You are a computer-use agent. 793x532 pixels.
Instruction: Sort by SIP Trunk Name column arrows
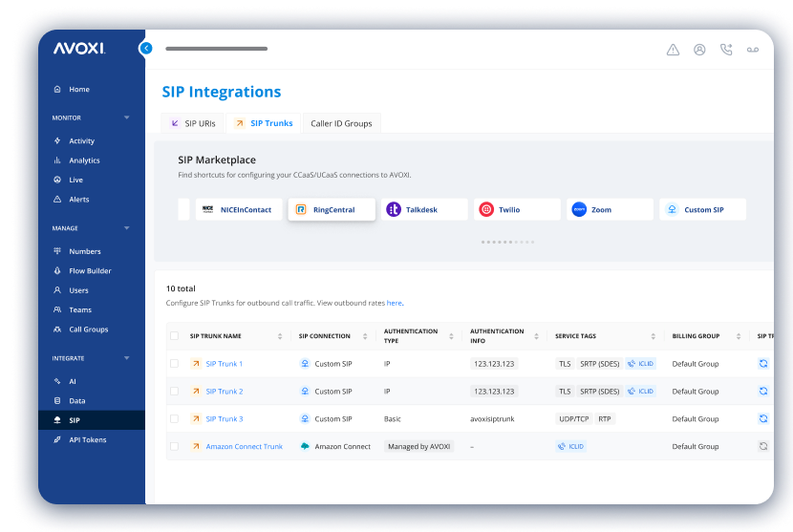(280, 336)
